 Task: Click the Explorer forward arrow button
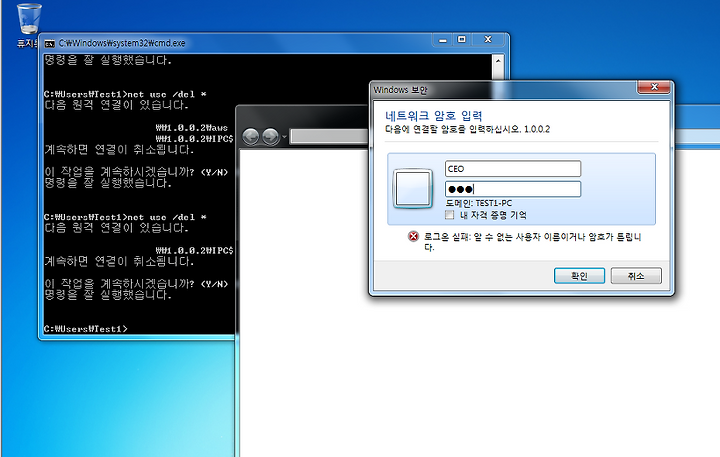(x=270, y=136)
